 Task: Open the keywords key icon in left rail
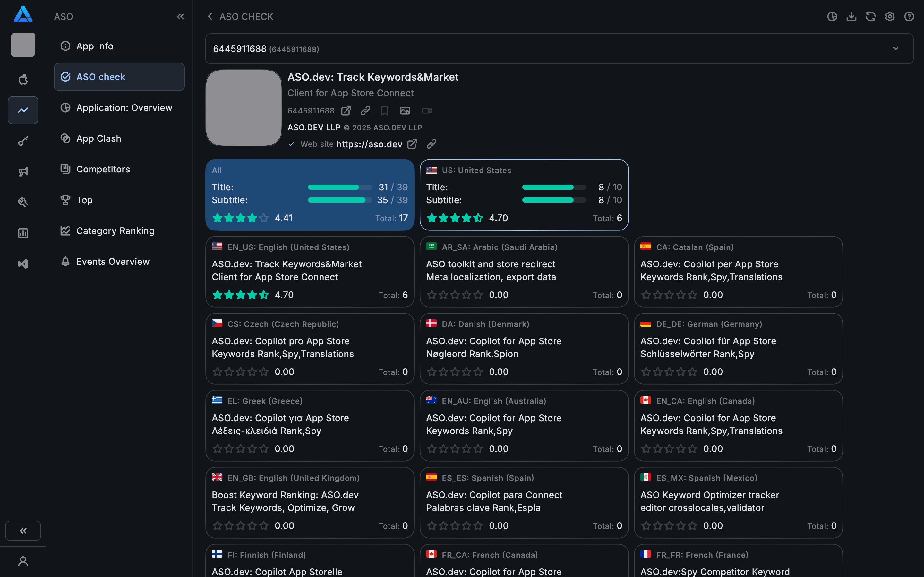[x=23, y=141]
